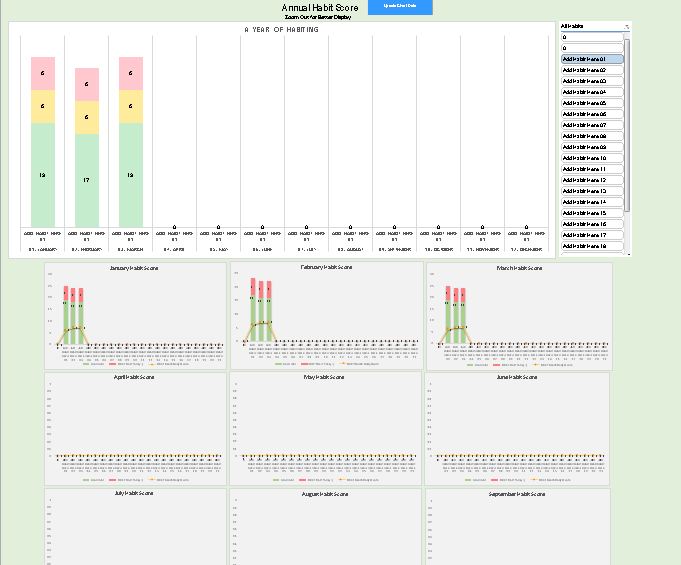681x565 pixels.
Task: Click the March chart's legend
Action: click(519, 365)
